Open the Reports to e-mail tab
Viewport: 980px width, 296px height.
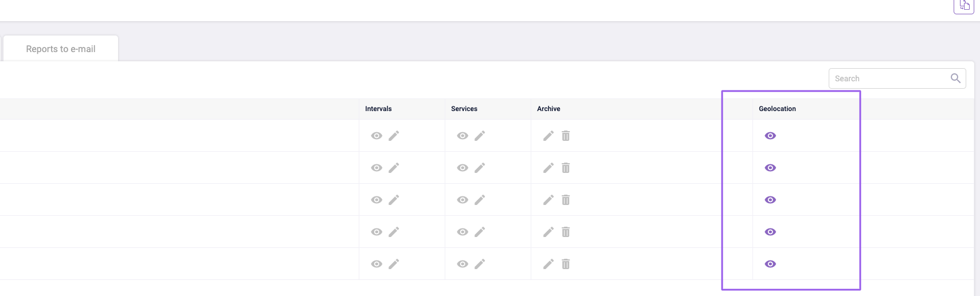coord(61,49)
